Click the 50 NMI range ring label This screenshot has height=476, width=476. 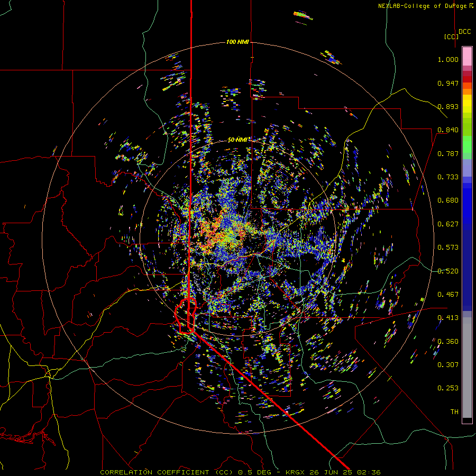237,140
